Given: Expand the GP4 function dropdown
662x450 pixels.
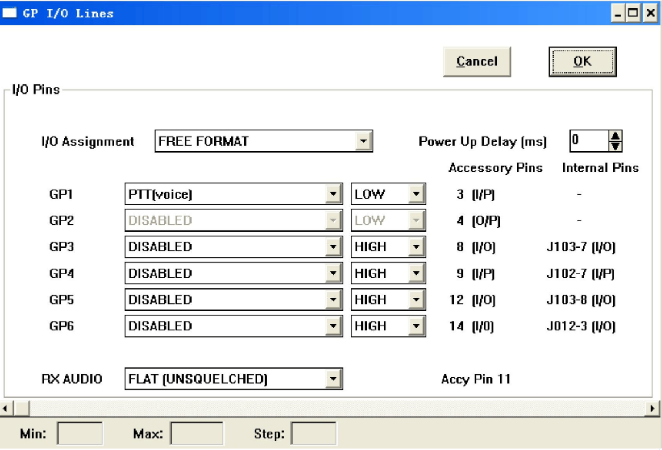Looking at the screenshot, I should click(x=332, y=273).
